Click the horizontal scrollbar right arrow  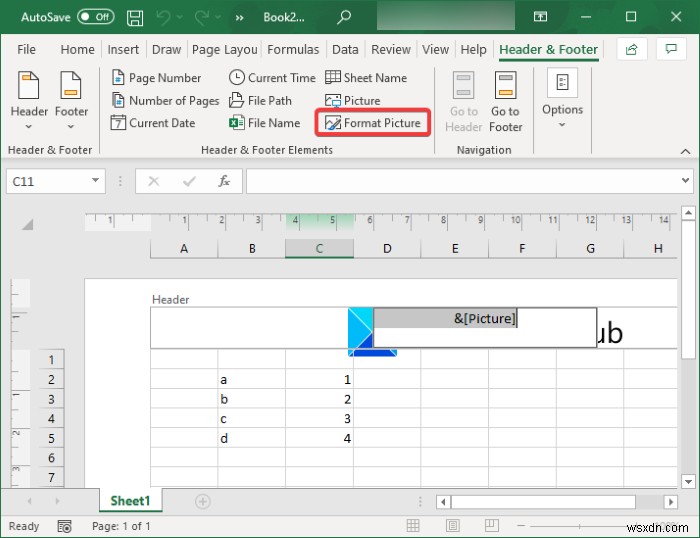point(670,502)
